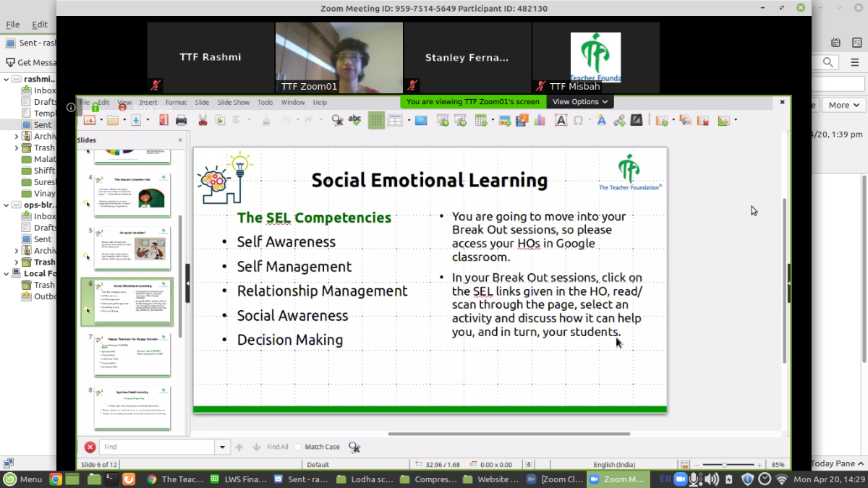The image size is (868, 488).
Task: Click the Export as PDF icon
Action: coord(163,120)
